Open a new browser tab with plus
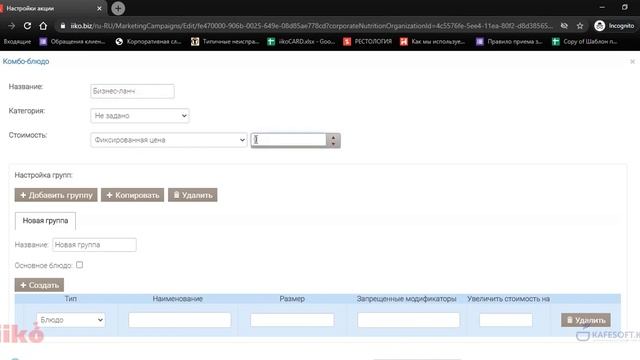This screenshot has height=360, width=640. point(118,8)
